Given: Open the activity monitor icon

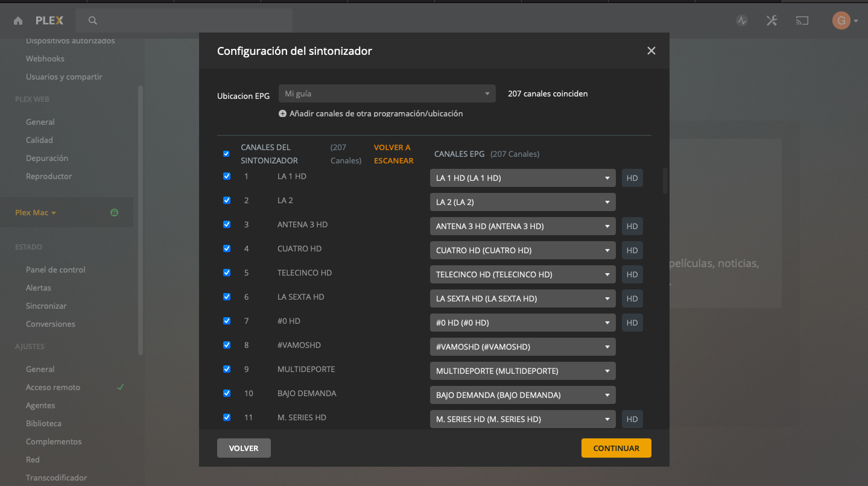Looking at the screenshot, I should click(x=742, y=21).
